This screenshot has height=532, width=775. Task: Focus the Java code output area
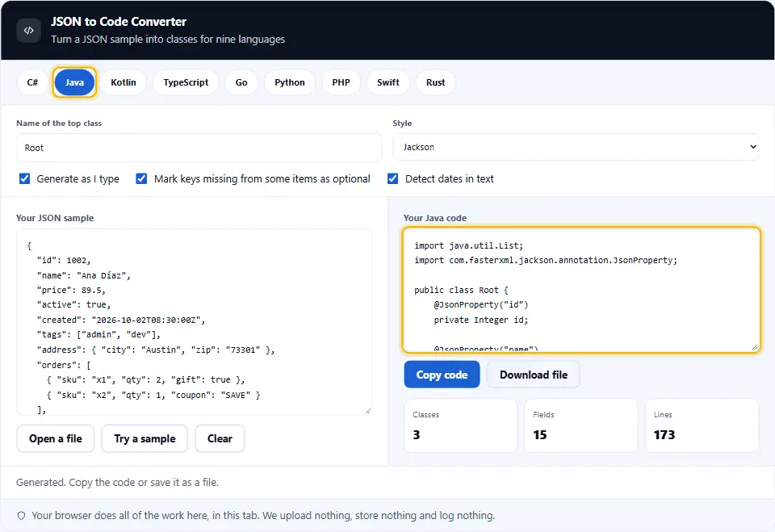click(581, 290)
